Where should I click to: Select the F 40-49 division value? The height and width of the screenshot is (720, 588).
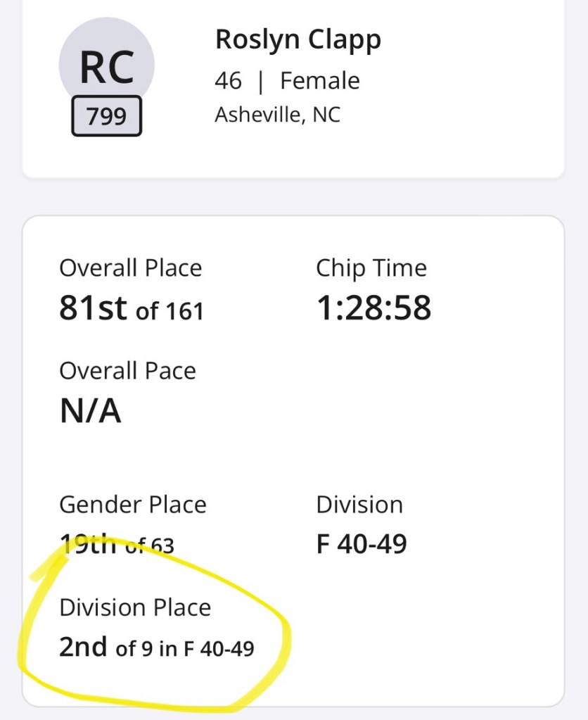(361, 545)
